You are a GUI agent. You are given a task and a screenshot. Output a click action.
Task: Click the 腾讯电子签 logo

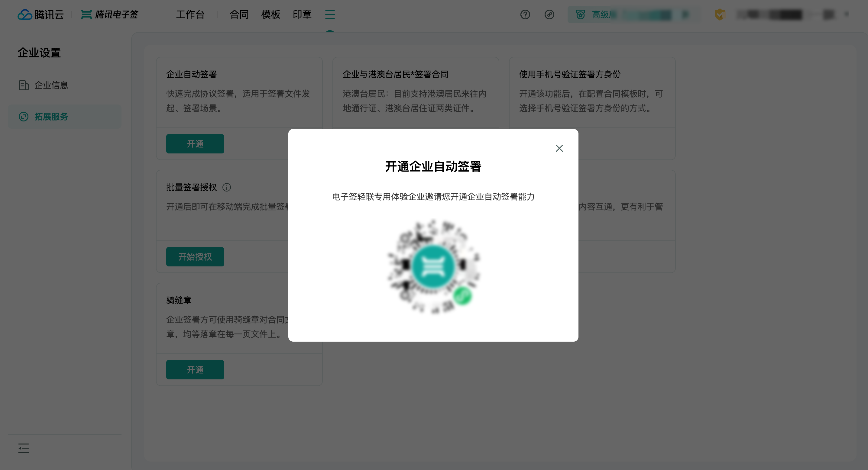coord(109,14)
